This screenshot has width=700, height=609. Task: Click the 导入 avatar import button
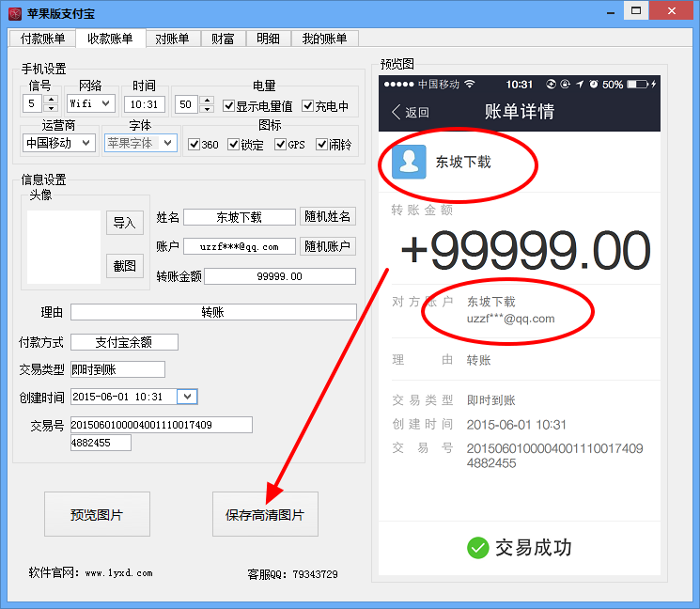click(124, 223)
